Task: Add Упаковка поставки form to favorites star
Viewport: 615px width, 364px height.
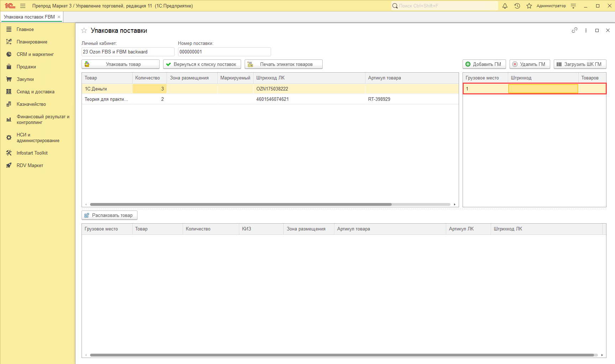Action: 84,31
